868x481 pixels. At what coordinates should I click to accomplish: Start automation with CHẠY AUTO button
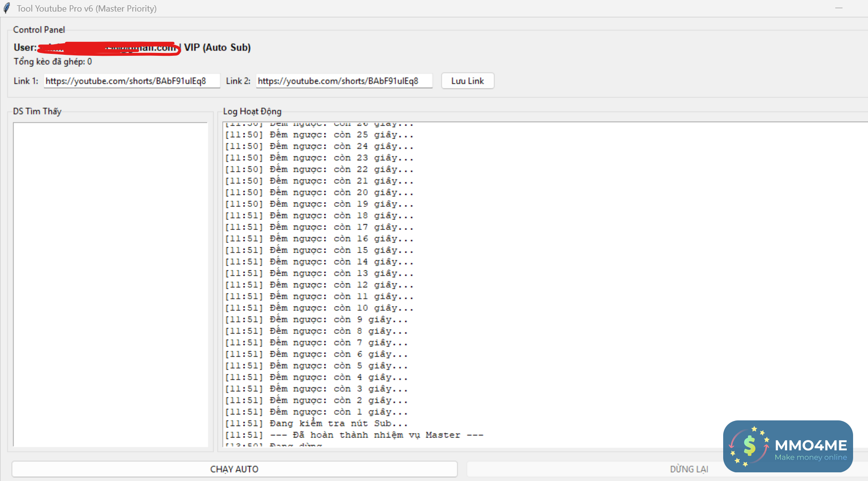tap(234, 469)
